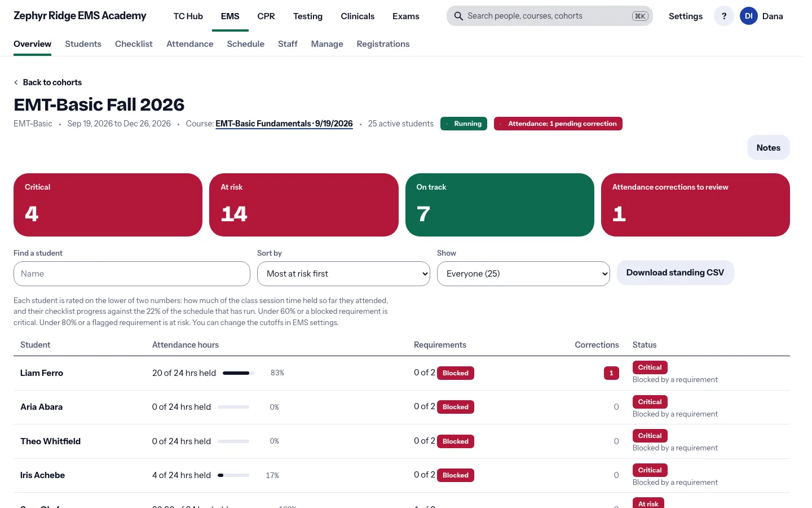Click the On track 7 summary card

point(500,205)
